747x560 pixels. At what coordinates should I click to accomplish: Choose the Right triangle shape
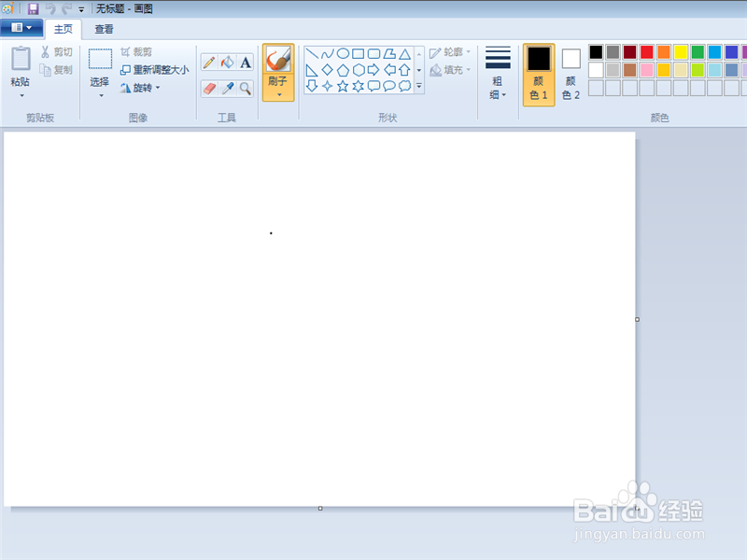pyautogui.click(x=312, y=70)
